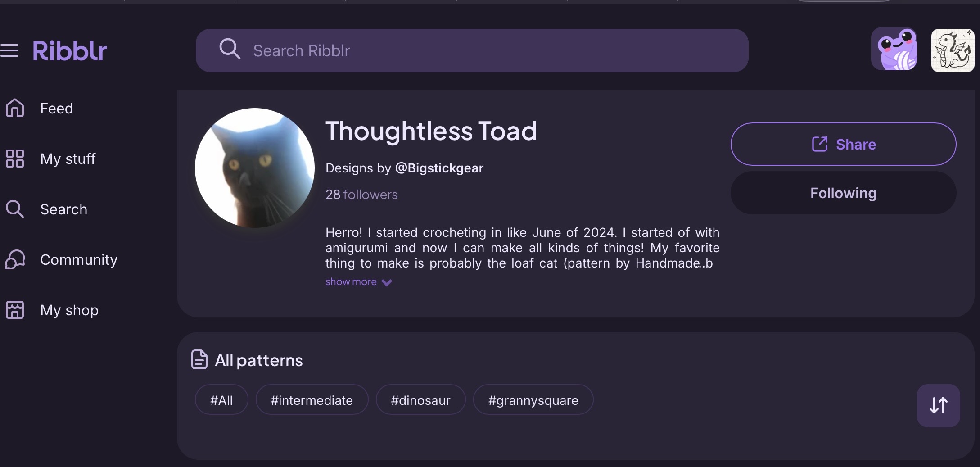Click the sort arrows button
The width and height of the screenshot is (980, 467).
pyautogui.click(x=938, y=405)
